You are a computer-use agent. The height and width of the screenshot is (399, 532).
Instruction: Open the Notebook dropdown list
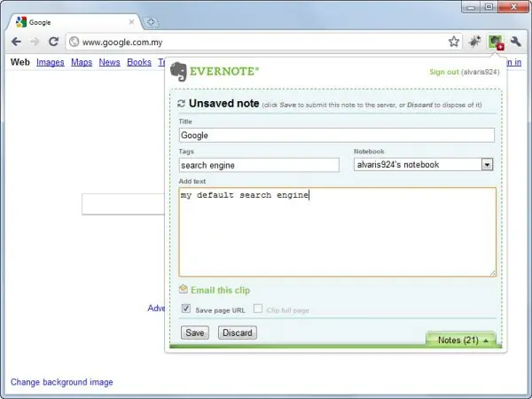[423, 165]
